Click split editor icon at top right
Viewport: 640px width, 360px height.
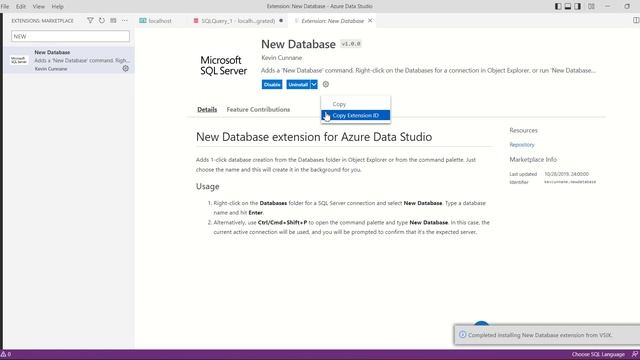point(636,20)
